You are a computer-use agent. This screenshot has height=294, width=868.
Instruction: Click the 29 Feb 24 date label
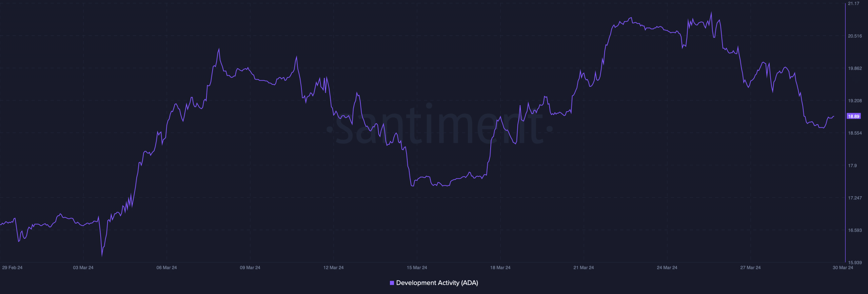pyautogui.click(x=12, y=268)
